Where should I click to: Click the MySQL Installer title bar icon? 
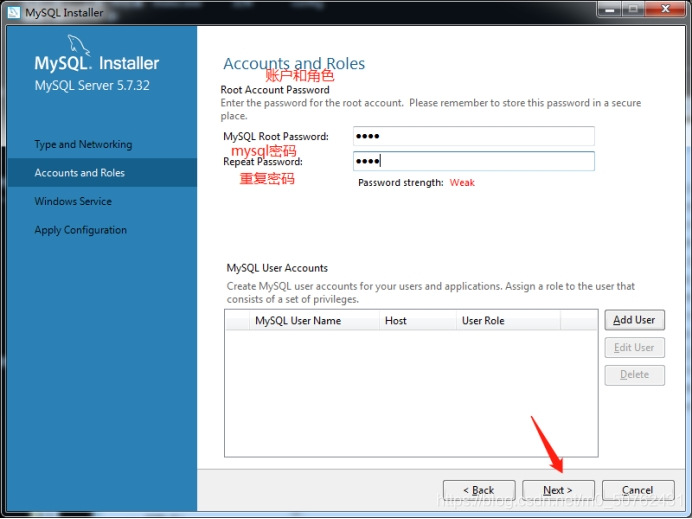point(14,12)
